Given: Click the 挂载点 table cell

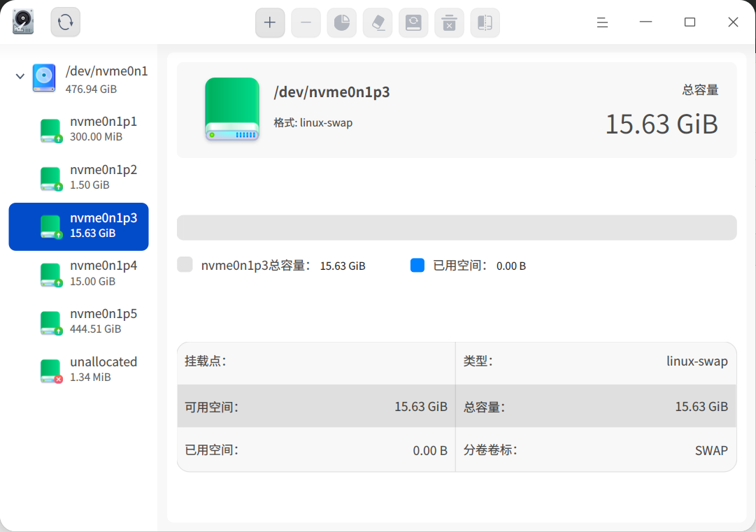Looking at the screenshot, I should [316, 364].
